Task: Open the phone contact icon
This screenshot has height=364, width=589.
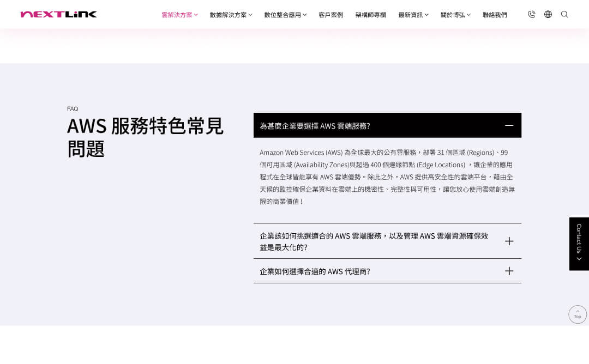Action: 531,14
